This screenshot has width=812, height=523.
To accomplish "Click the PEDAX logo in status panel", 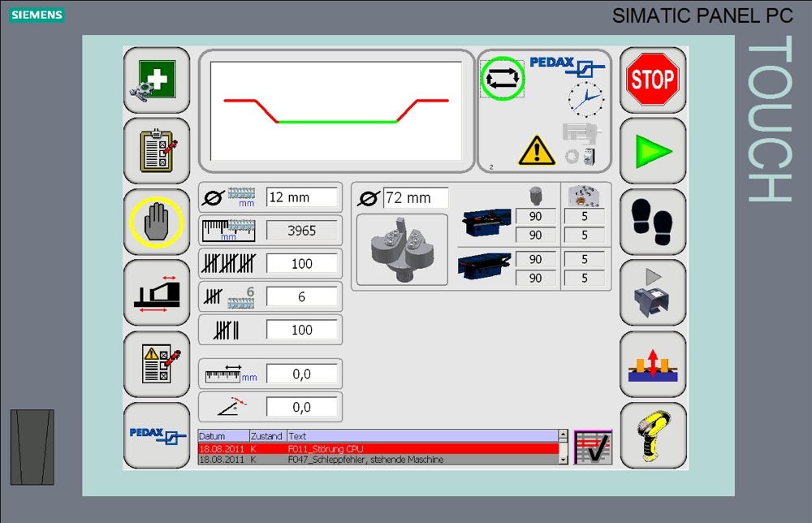I will [567, 67].
